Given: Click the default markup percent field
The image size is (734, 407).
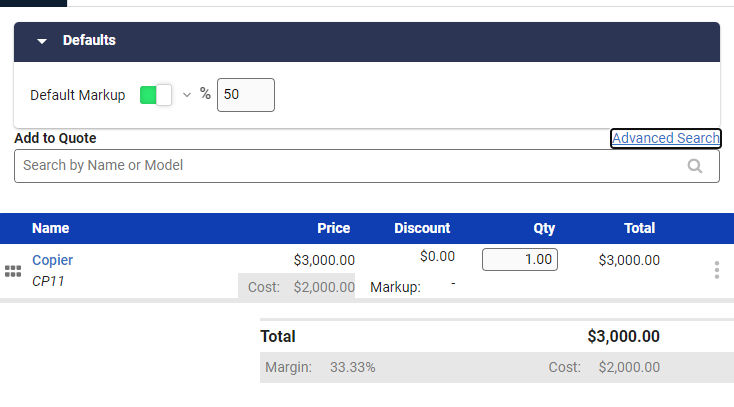Looking at the screenshot, I should click(x=245, y=95).
